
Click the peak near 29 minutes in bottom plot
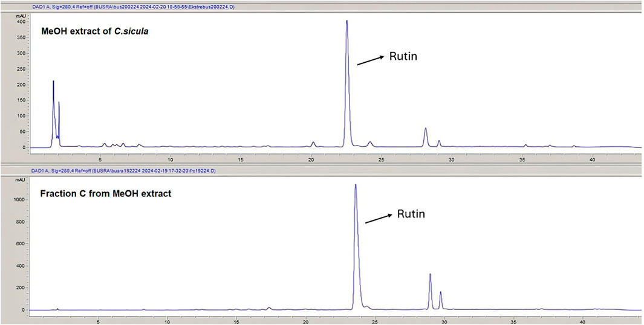[x=430, y=291]
